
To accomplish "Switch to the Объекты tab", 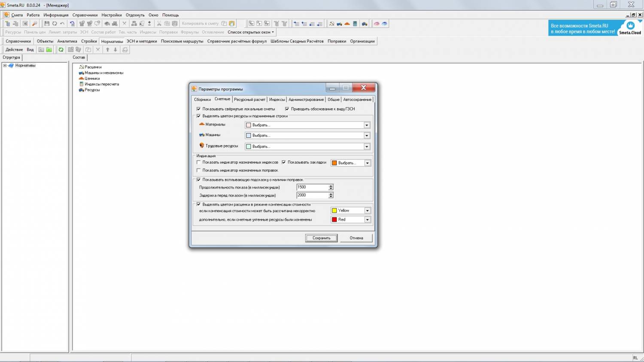I will (x=45, y=41).
